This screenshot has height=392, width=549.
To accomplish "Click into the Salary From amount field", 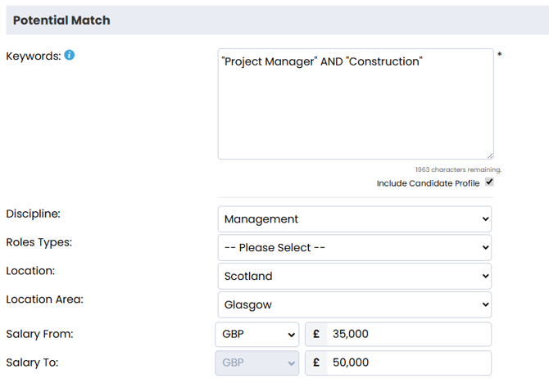I will [x=407, y=334].
